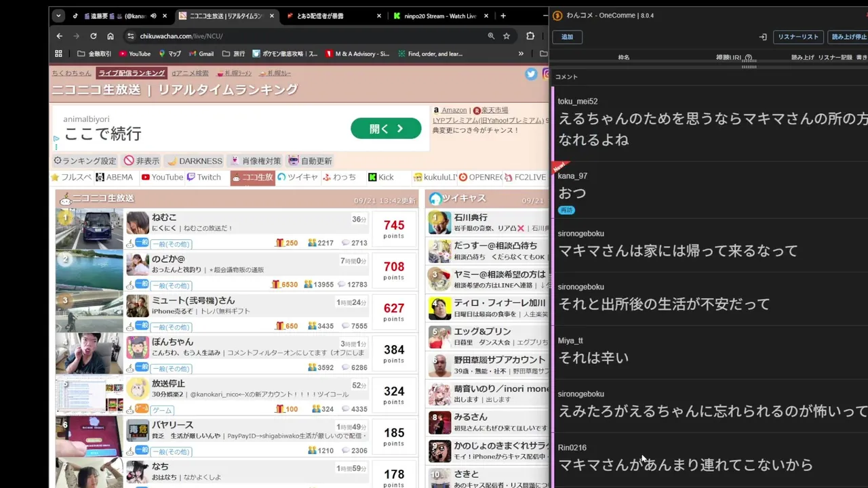This screenshot has height=488, width=868.
Task: Switch to the ニコニコ生放送 ranking tab
Action: (226, 16)
